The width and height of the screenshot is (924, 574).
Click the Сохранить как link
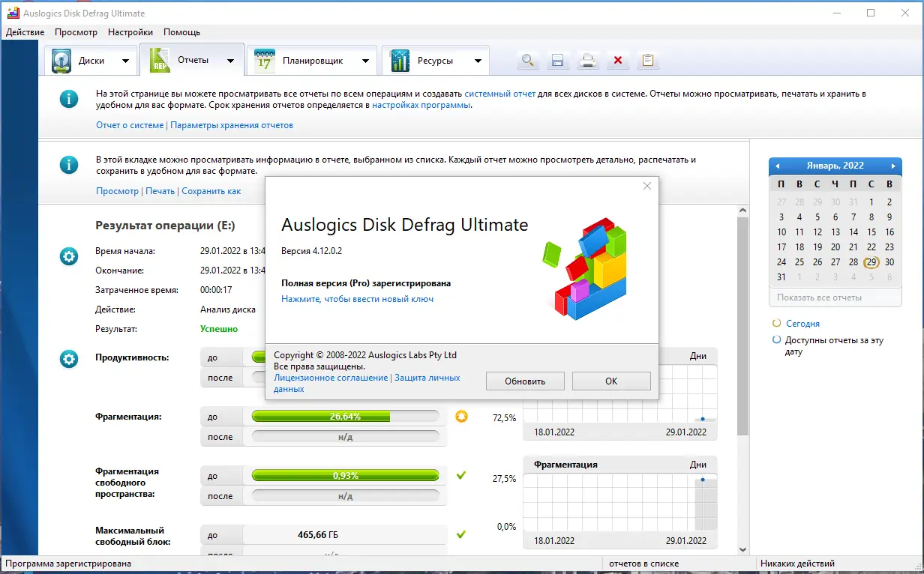(211, 191)
